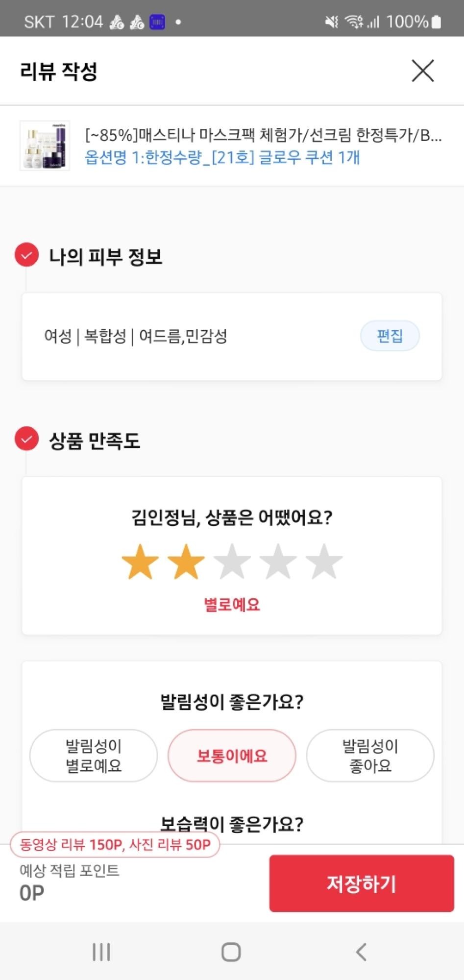Select 보통이에요 spreadability option
Viewport: 464px width, 980px height.
[x=232, y=756]
